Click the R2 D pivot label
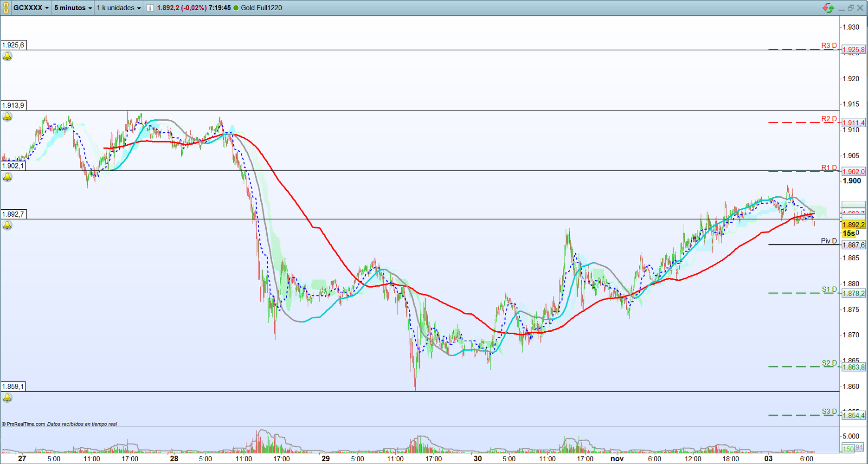The width and height of the screenshot is (868, 464). [829, 119]
